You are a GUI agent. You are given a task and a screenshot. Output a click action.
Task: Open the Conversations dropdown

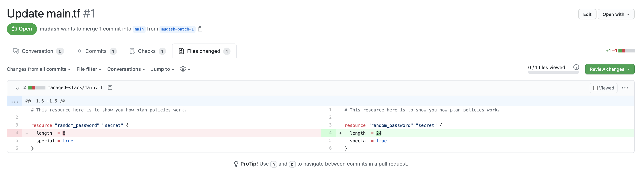pyautogui.click(x=126, y=69)
